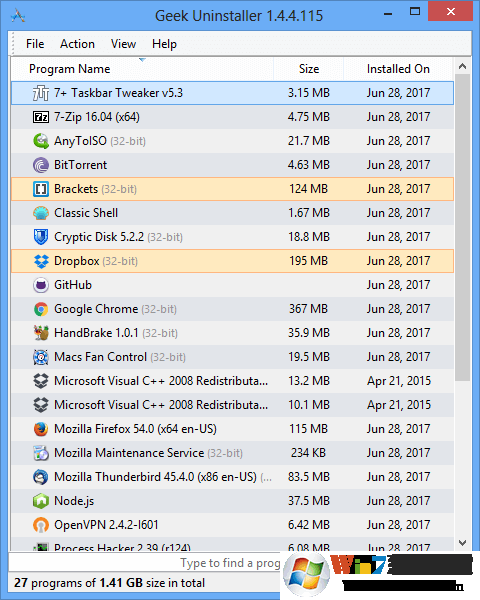This screenshot has height=600, width=480.
Task: Select GitHub entry name
Action: (73, 285)
